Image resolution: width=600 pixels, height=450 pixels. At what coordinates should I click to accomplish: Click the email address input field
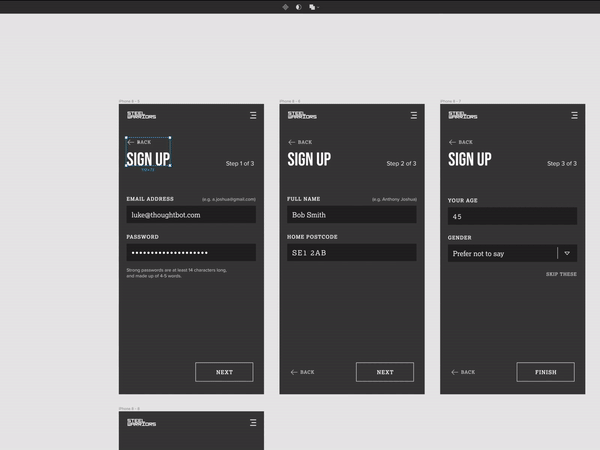190,215
